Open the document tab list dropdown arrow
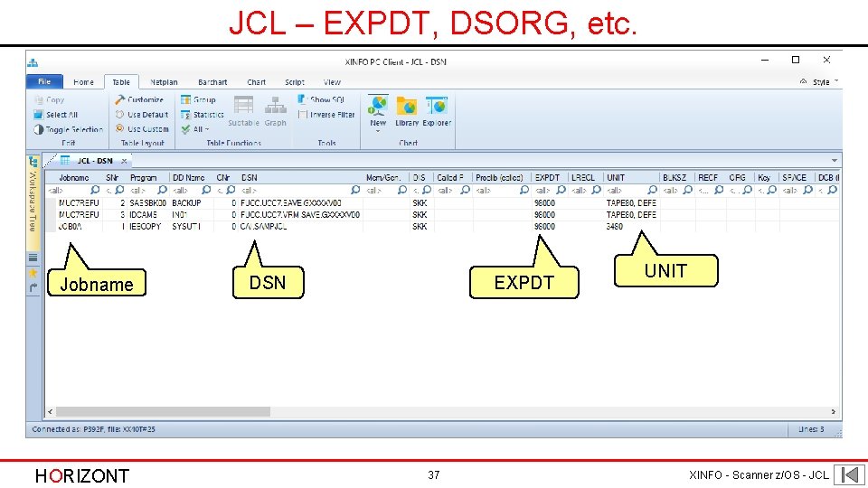This screenshot has width=868, height=488. [835, 161]
